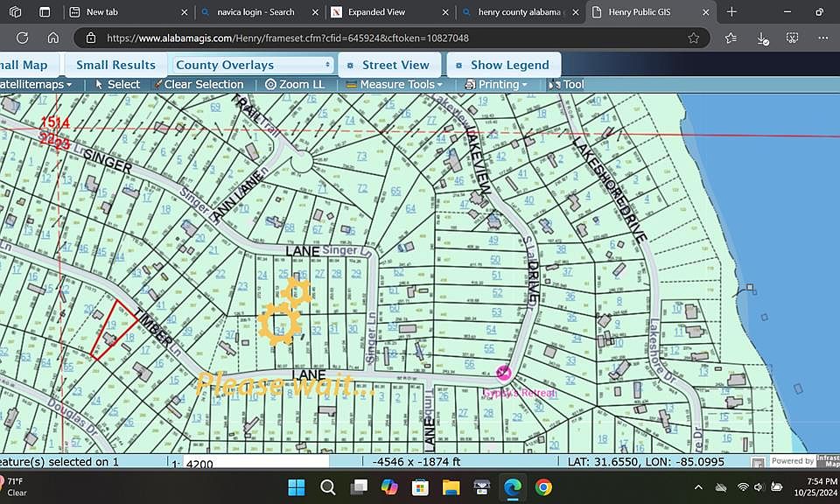Screen dimensions: 840x504
Task: Expand the Printing menu
Action: (x=496, y=85)
